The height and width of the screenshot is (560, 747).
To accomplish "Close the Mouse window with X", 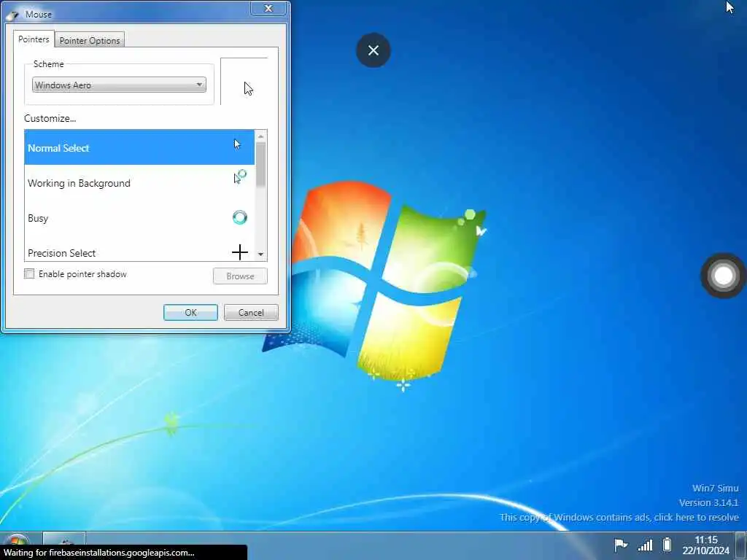I will coord(268,8).
